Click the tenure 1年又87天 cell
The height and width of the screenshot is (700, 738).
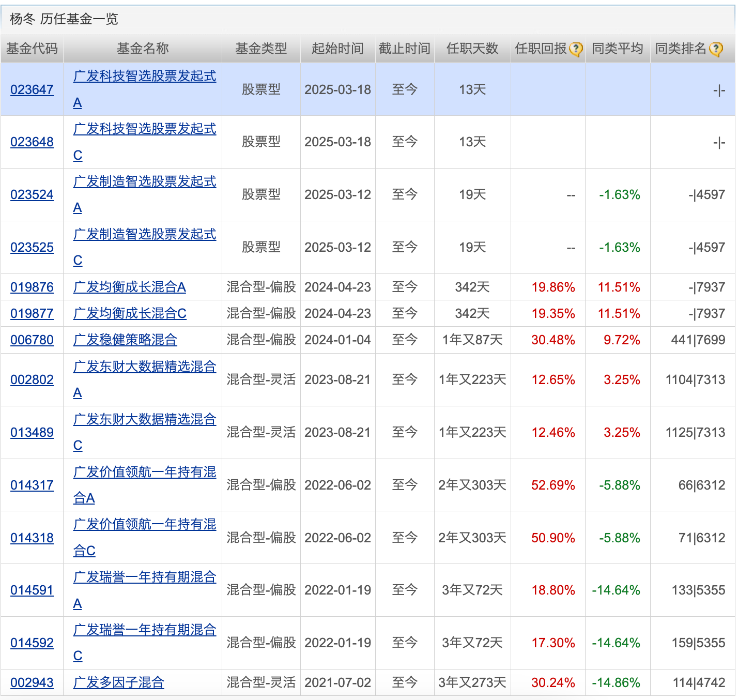tap(472, 340)
